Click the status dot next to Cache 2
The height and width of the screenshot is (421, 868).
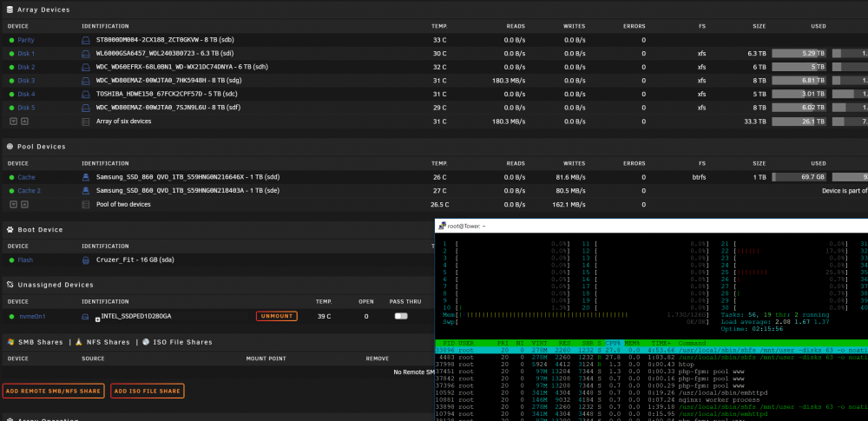click(x=11, y=191)
